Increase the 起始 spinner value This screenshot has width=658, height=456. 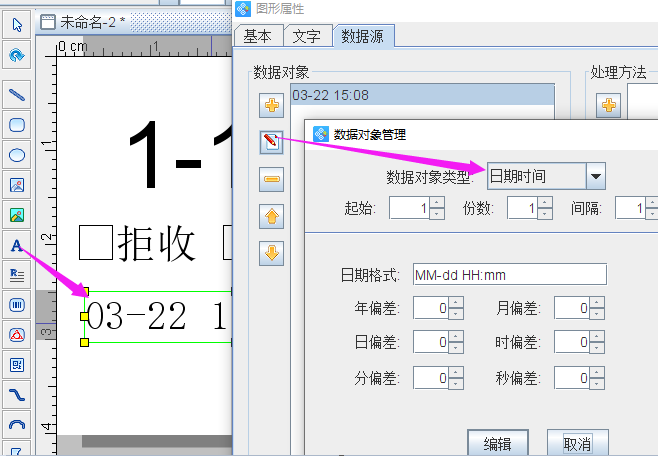[x=437, y=203]
